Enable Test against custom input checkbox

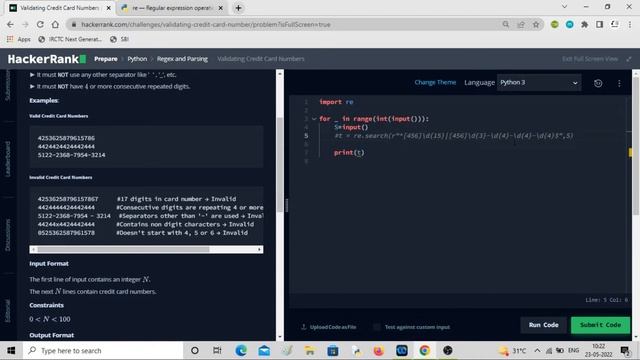pyautogui.click(x=376, y=327)
